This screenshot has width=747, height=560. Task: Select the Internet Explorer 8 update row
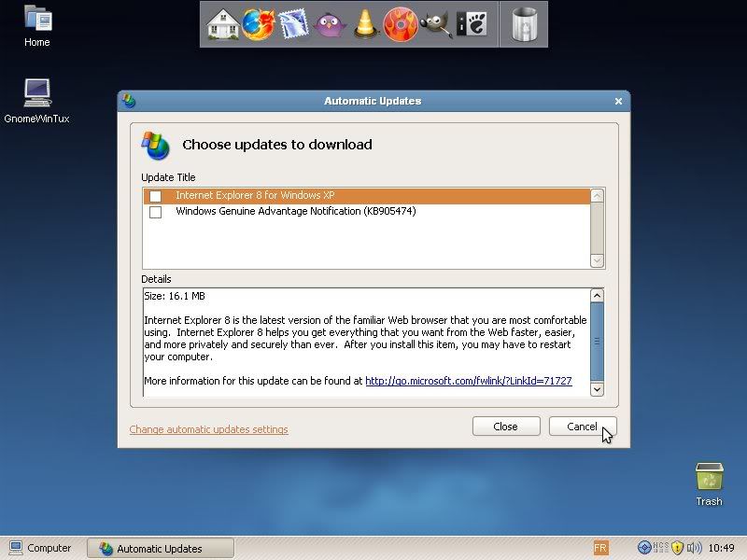point(366,196)
